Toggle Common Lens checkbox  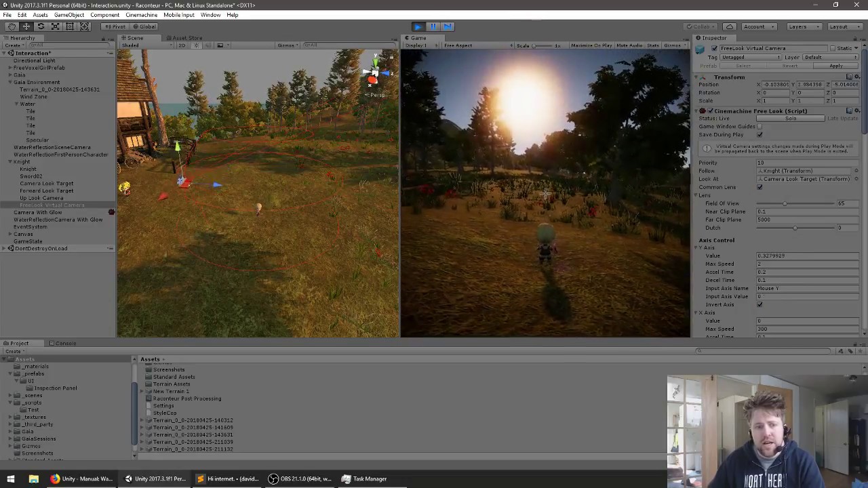(x=759, y=187)
